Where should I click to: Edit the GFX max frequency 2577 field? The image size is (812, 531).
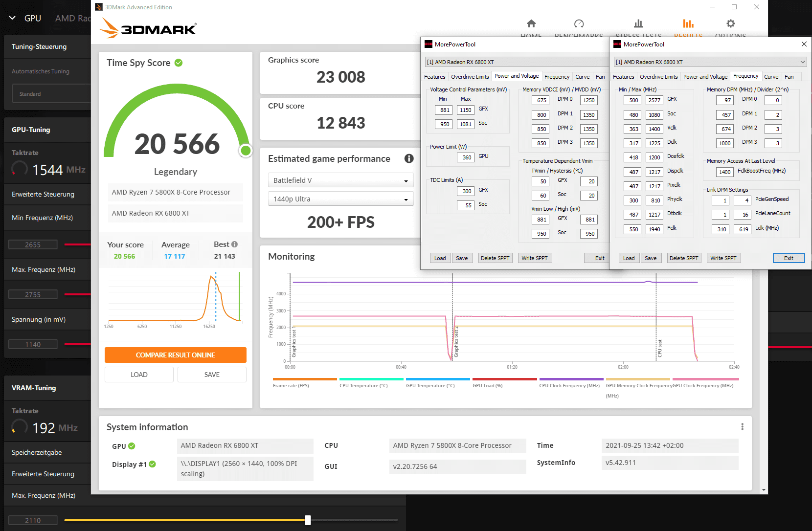coord(654,100)
